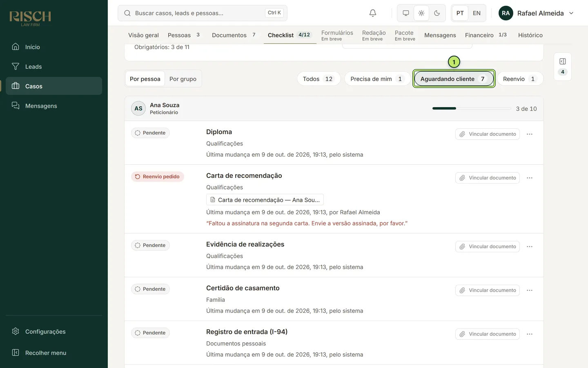Click the RISCH Law Firm logo
The width and height of the screenshot is (588, 368).
click(x=30, y=18)
